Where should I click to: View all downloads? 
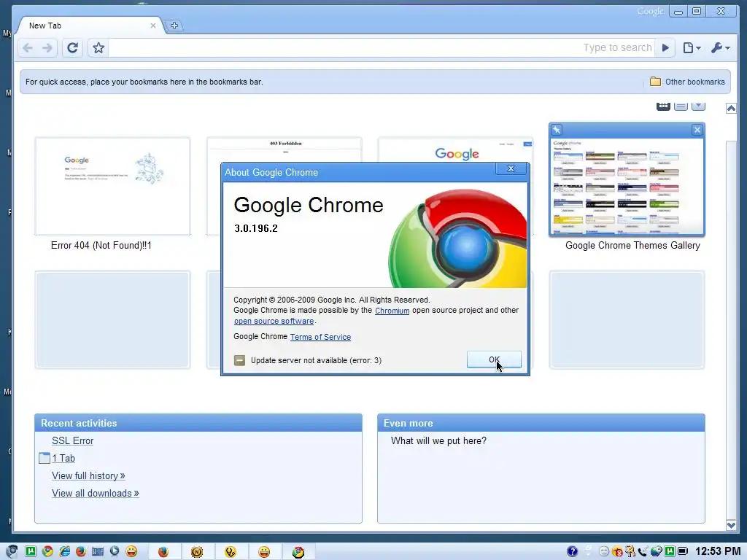click(96, 494)
